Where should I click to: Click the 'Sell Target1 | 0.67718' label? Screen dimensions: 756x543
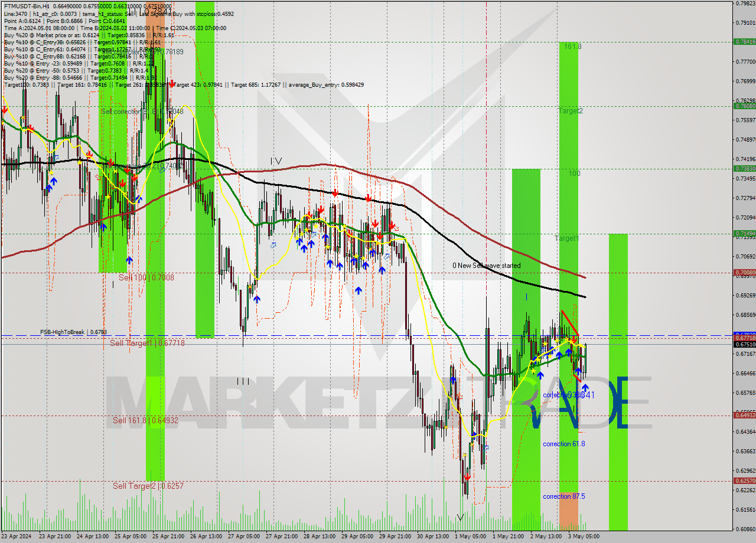coord(147,343)
